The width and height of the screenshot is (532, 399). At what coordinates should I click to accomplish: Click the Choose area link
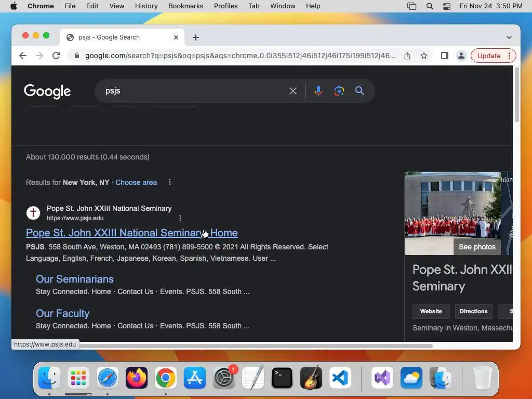click(x=136, y=182)
